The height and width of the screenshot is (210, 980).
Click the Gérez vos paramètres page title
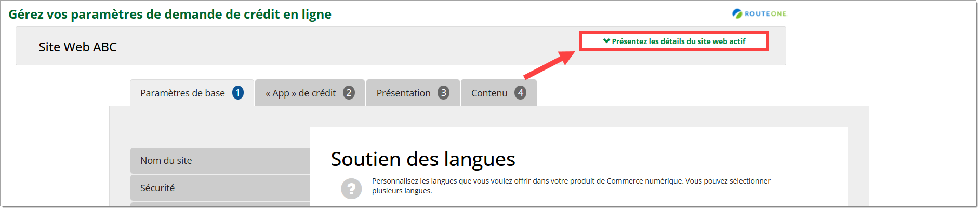click(x=170, y=15)
